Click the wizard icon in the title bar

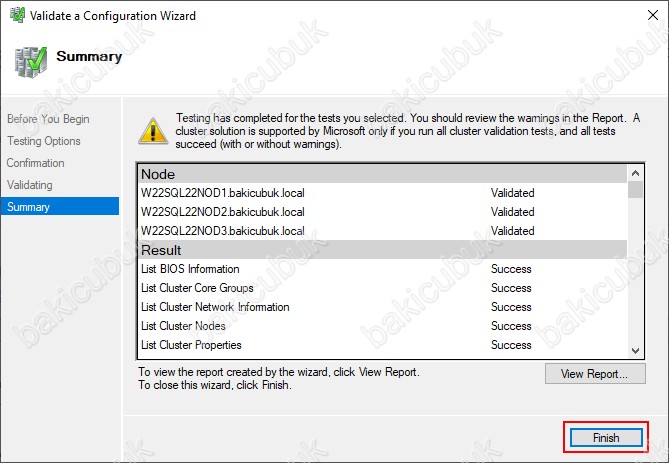[17, 15]
